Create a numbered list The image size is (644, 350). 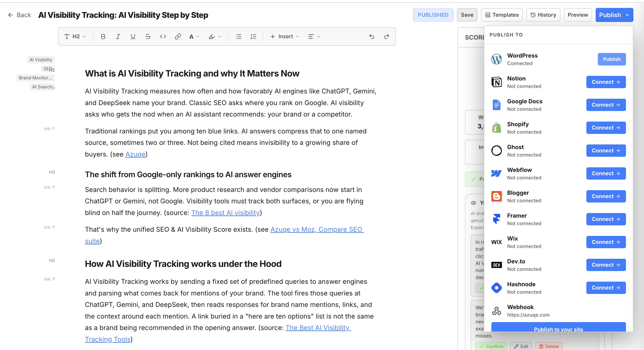(253, 36)
